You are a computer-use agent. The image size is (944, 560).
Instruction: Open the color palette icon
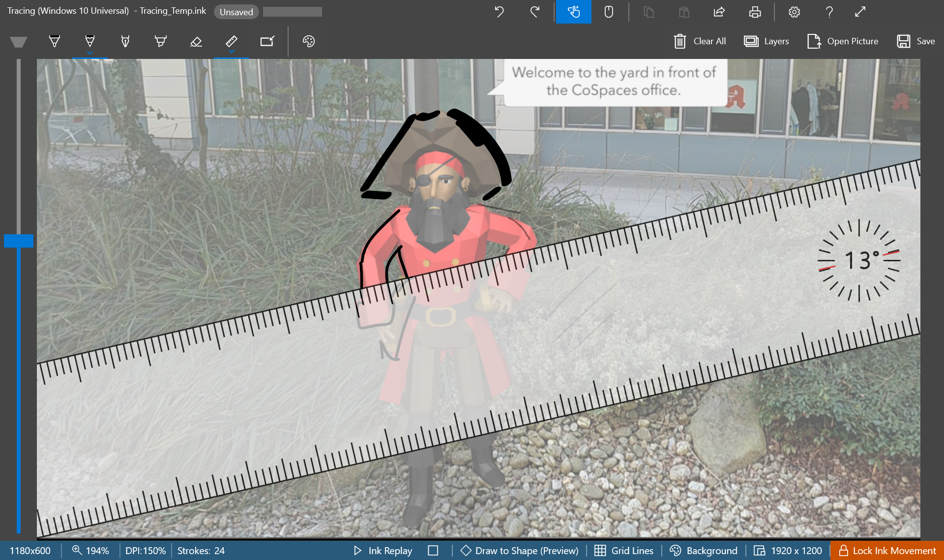[x=309, y=41]
